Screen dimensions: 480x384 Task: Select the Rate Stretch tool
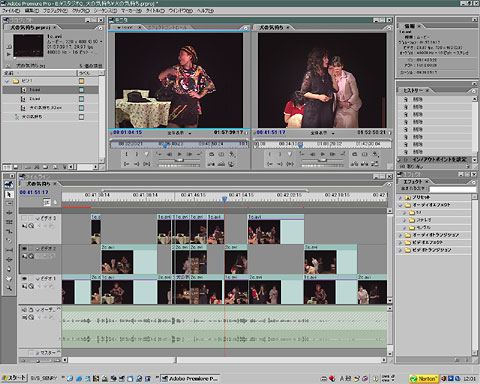[x=9, y=231]
